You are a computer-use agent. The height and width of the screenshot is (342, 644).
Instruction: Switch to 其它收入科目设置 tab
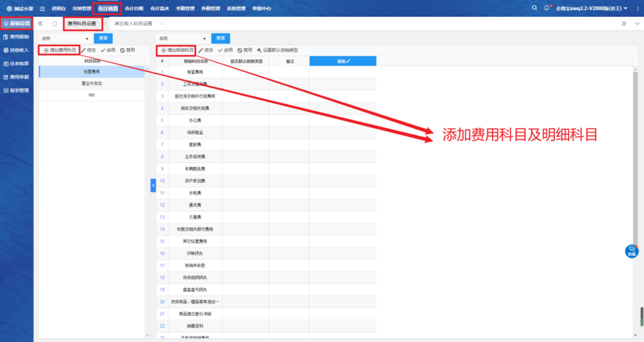(x=134, y=24)
